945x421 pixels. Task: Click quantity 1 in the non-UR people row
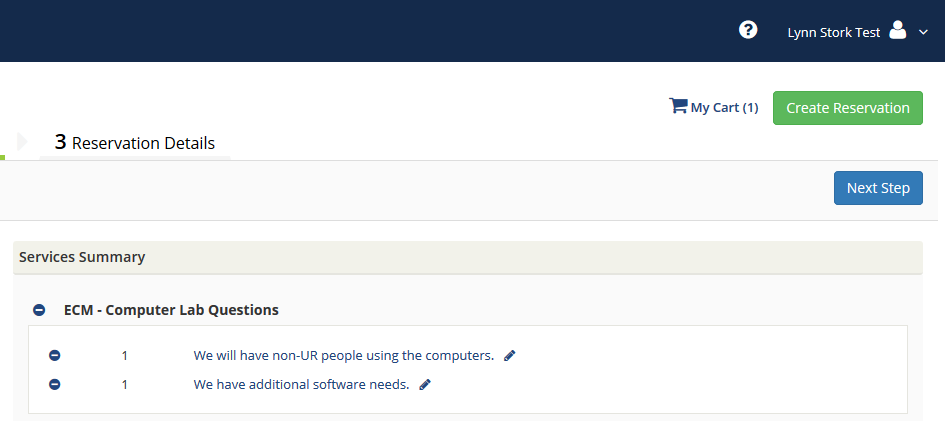(x=125, y=355)
